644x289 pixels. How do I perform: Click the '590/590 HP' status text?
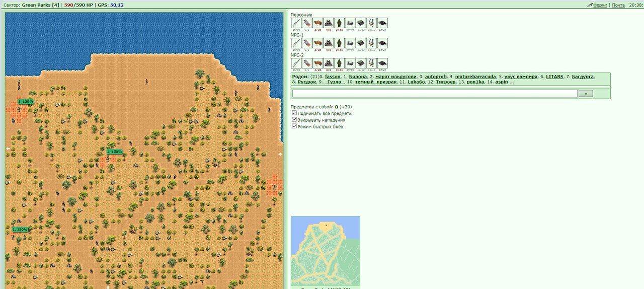click(x=78, y=5)
